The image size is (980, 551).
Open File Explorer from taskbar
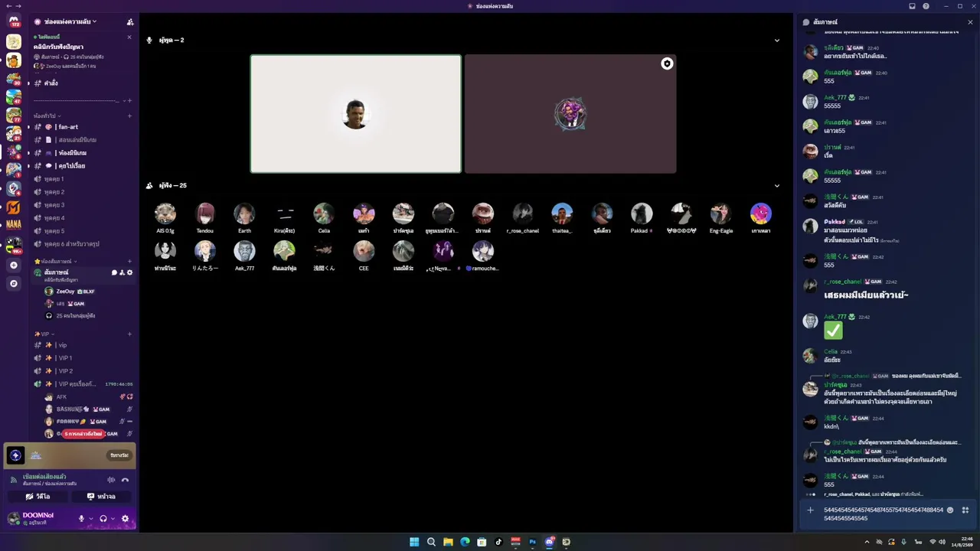point(448,542)
